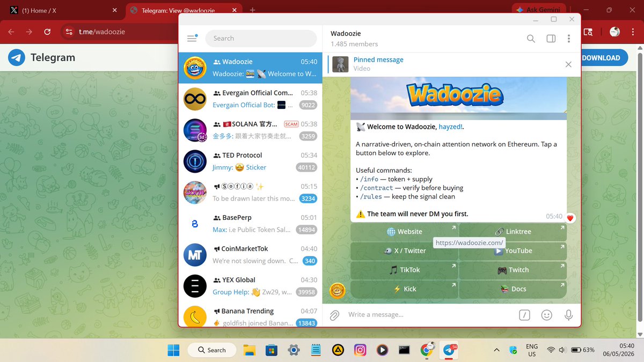Click the Telegram chat list Search box
This screenshot has height=362, width=644.
pyautogui.click(x=261, y=38)
